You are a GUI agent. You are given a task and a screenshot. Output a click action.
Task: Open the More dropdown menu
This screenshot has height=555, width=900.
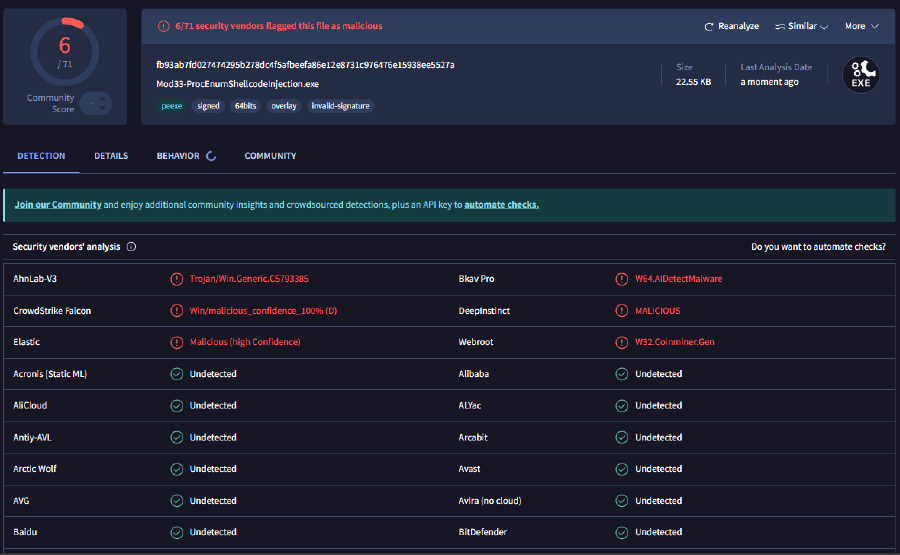[x=861, y=26]
